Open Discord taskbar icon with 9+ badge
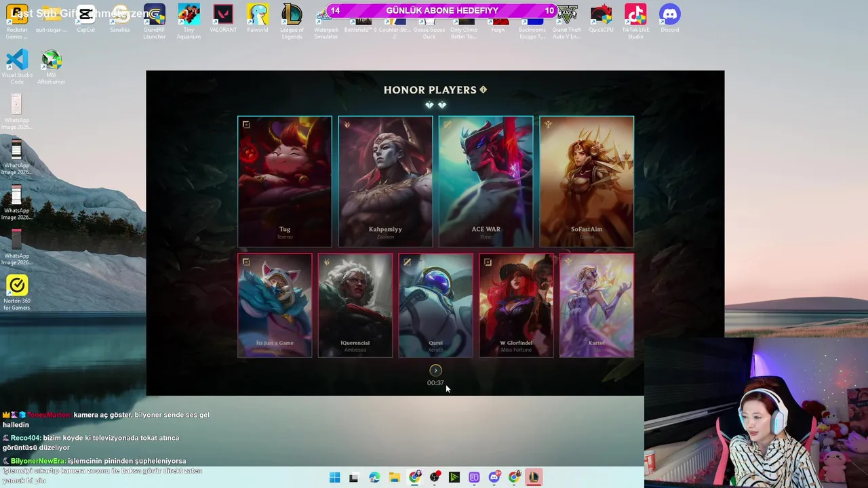This screenshot has height=488, width=868. click(x=494, y=477)
